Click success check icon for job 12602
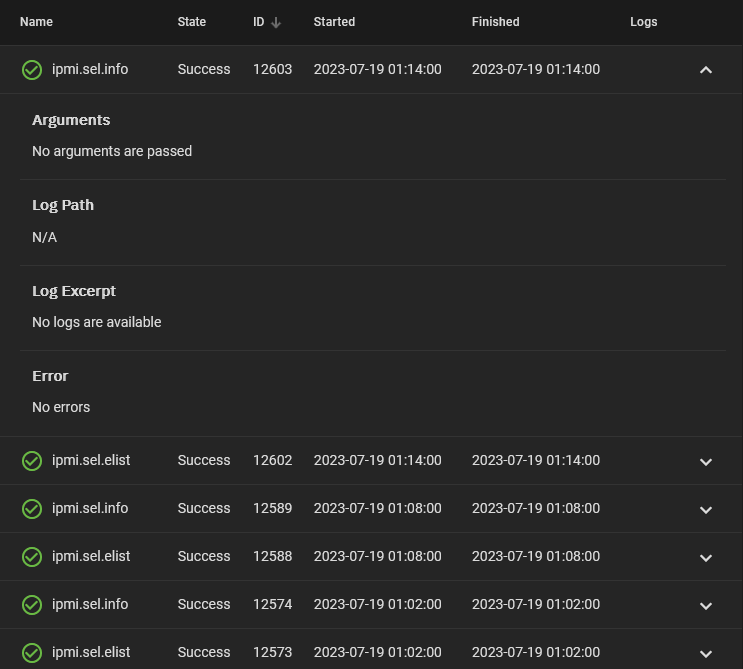743x669 pixels. 32,461
